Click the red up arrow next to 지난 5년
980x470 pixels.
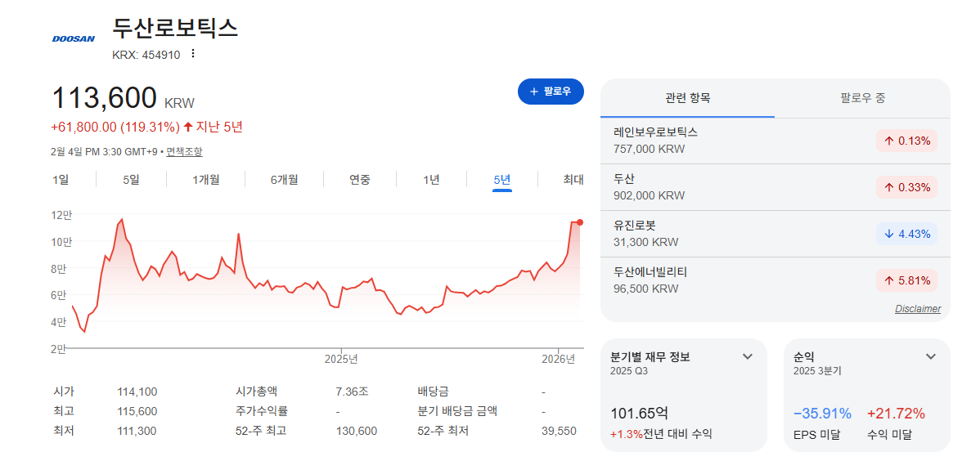pos(187,128)
